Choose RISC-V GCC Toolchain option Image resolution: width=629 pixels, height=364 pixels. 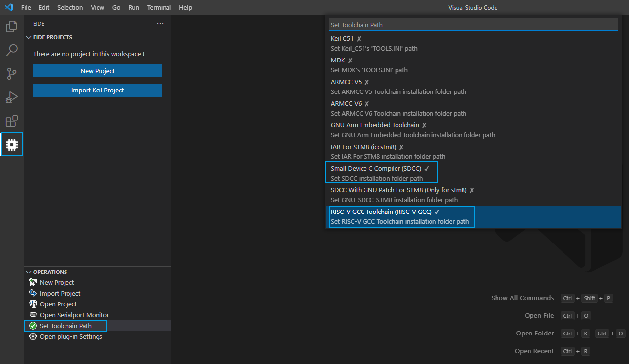point(473,216)
